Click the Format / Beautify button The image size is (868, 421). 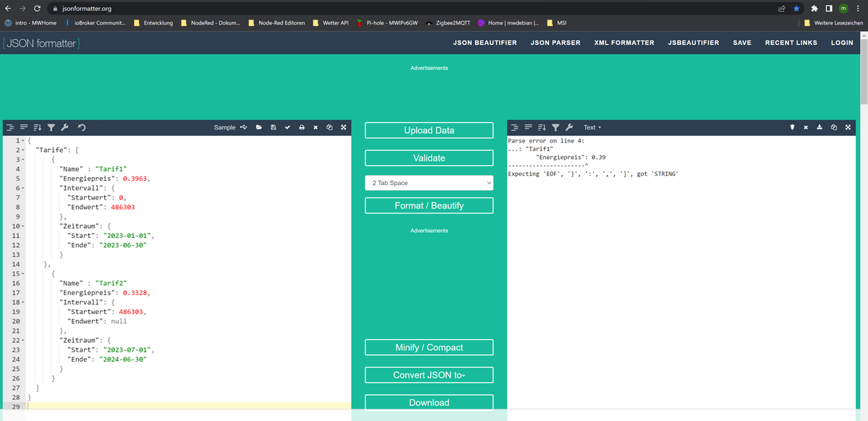429,205
